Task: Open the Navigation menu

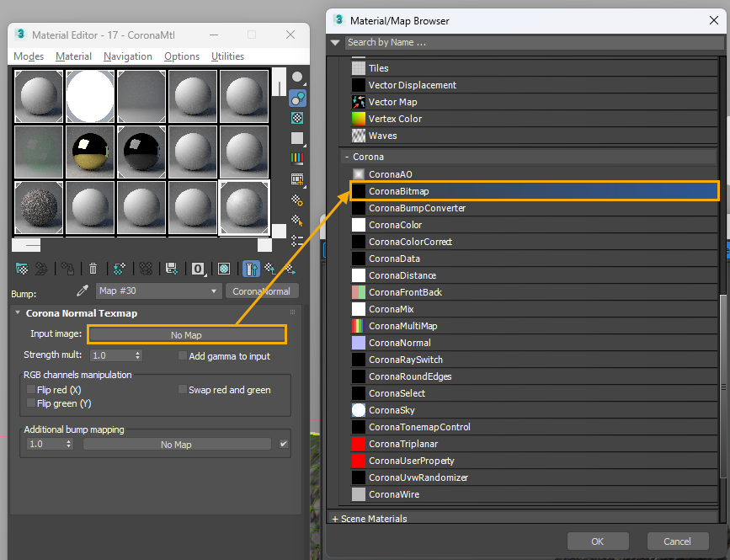Action: [x=128, y=56]
